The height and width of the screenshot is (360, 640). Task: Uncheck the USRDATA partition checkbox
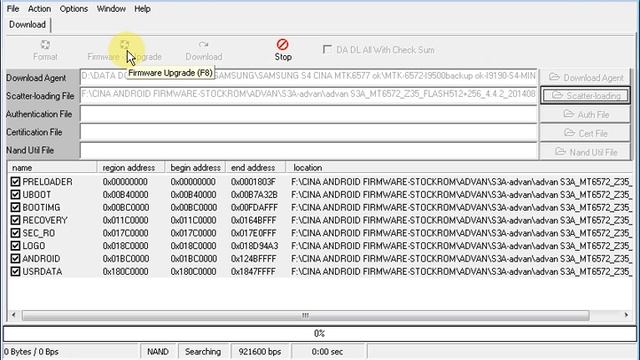pyautogui.click(x=16, y=271)
